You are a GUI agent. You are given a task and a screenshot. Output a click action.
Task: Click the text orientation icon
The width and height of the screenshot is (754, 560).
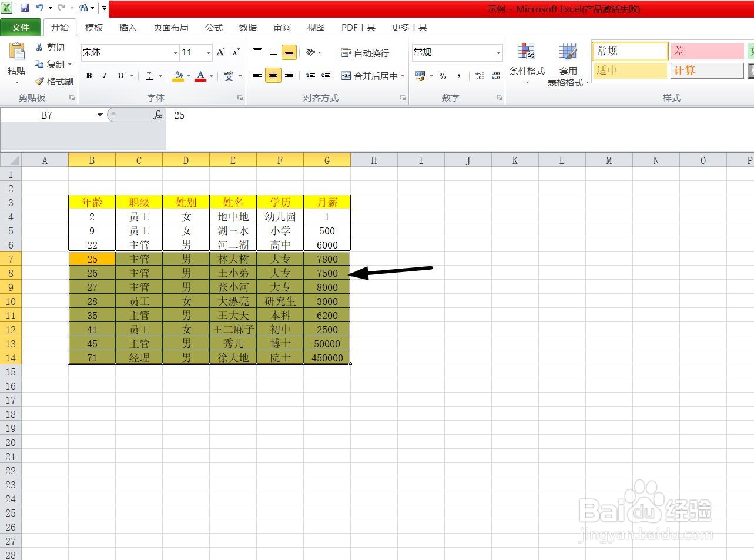tap(310, 52)
